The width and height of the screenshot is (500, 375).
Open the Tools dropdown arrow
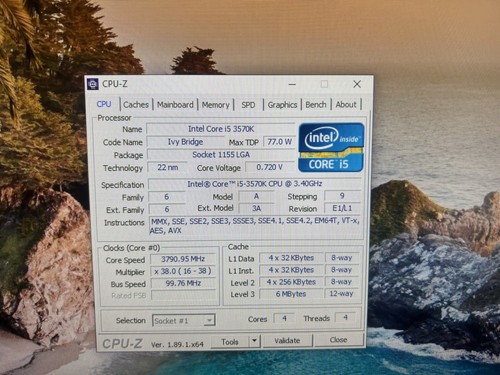254,341
